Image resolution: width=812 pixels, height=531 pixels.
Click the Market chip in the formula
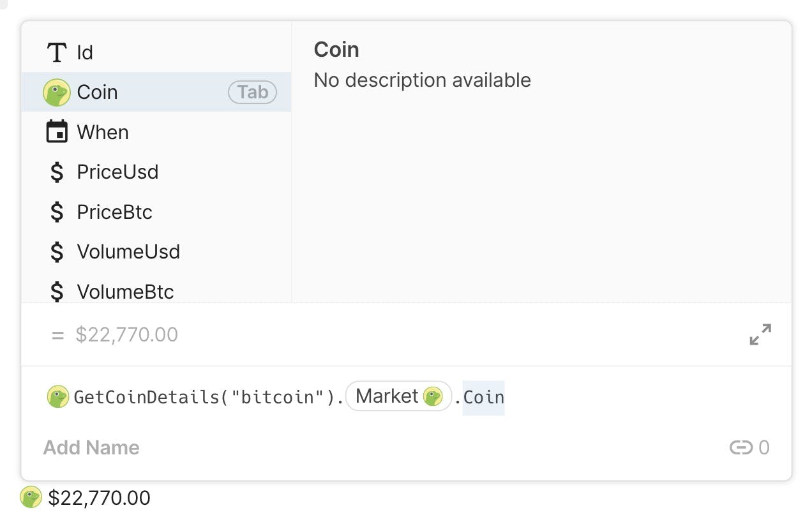coord(398,396)
